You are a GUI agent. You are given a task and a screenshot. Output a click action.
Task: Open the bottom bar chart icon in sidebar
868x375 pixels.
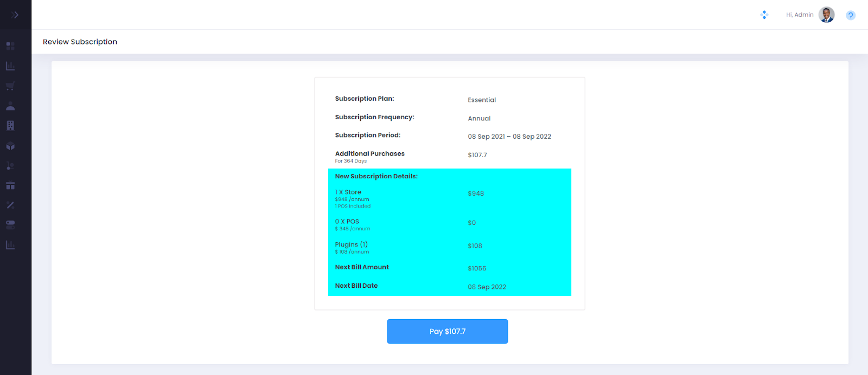pos(10,245)
